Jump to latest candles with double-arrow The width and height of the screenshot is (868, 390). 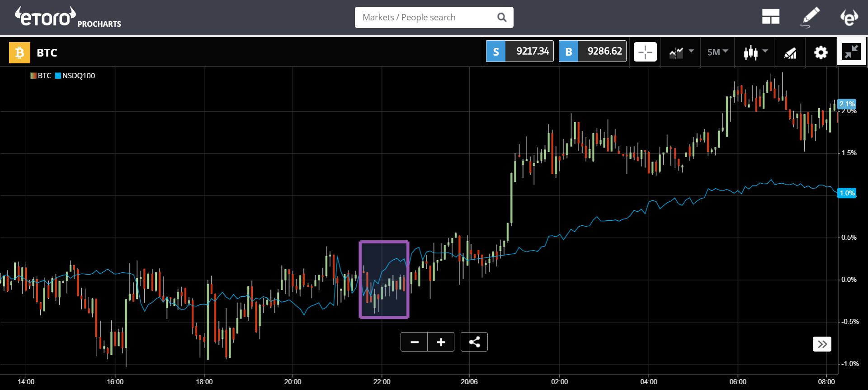[822, 344]
